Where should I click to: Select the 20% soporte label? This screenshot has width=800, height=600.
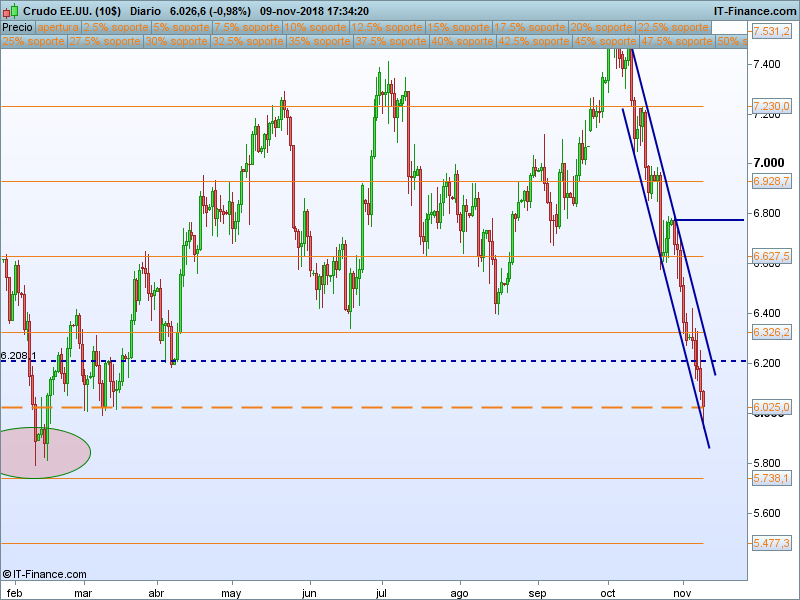[601, 28]
